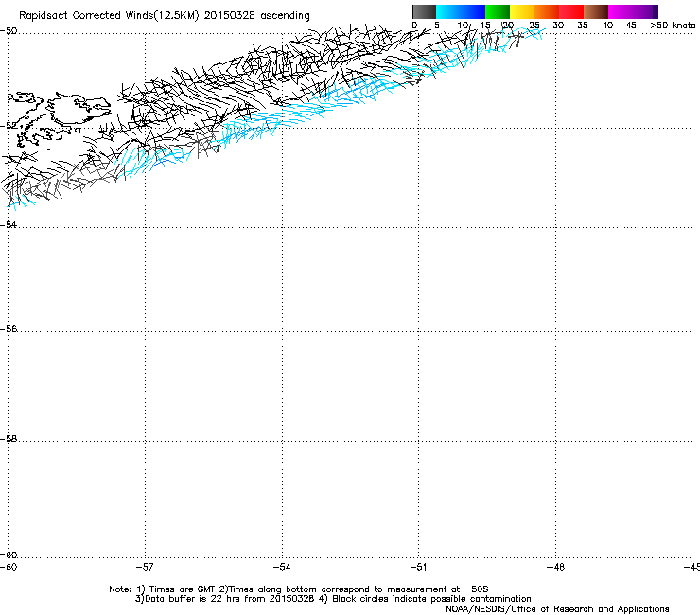Click the legend label '45' under the color bar
Image resolution: width=700 pixels, height=615 pixels.
(x=631, y=26)
